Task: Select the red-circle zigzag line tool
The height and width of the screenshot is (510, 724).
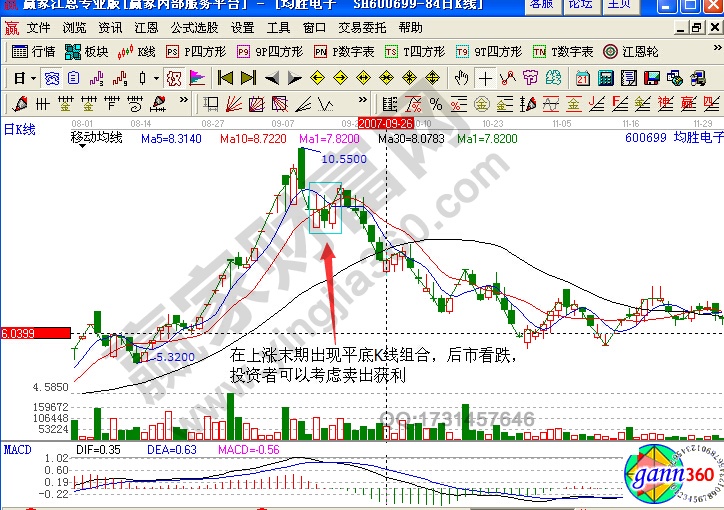Action: pyautogui.click(x=507, y=78)
